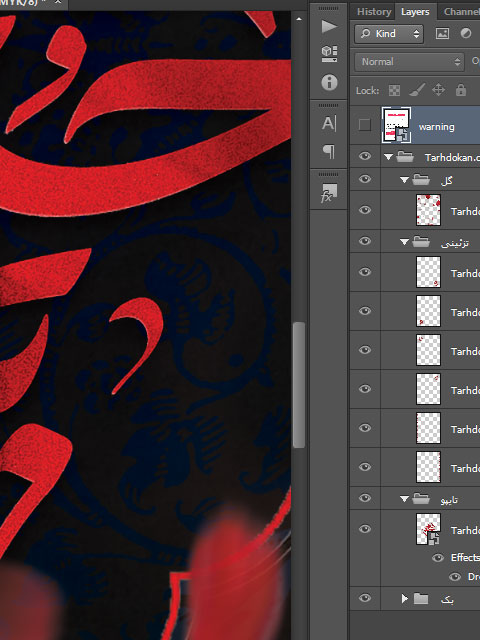
Task: Filter layers by pixel layers icon
Action: pos(442,33)
